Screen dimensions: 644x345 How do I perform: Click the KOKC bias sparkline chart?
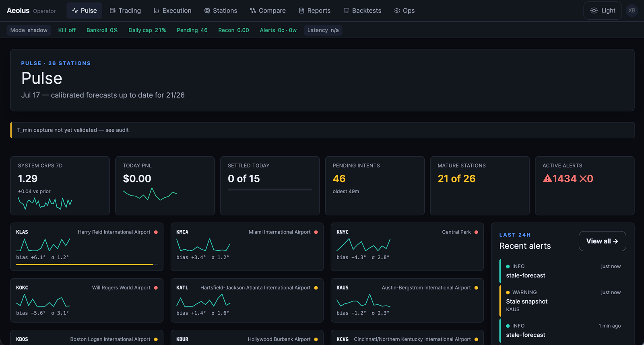click(43, 300)
